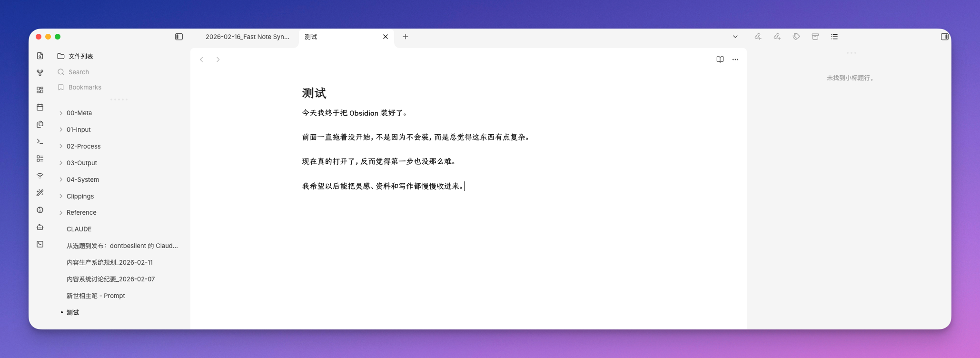980x358 pixels.
Task: Click the wifi signal ribbon icon
Action: tap(40, 176)
